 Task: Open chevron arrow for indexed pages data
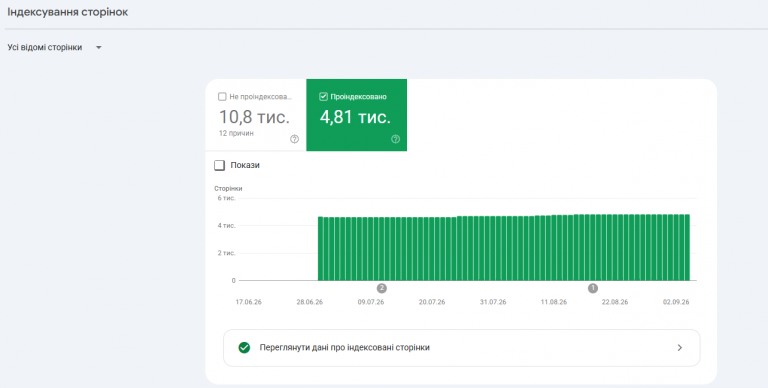[x=679, y=348]
